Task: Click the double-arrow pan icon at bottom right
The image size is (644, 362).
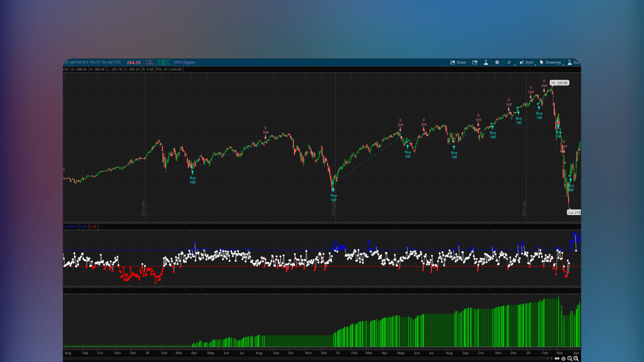Action: (557, 358)
